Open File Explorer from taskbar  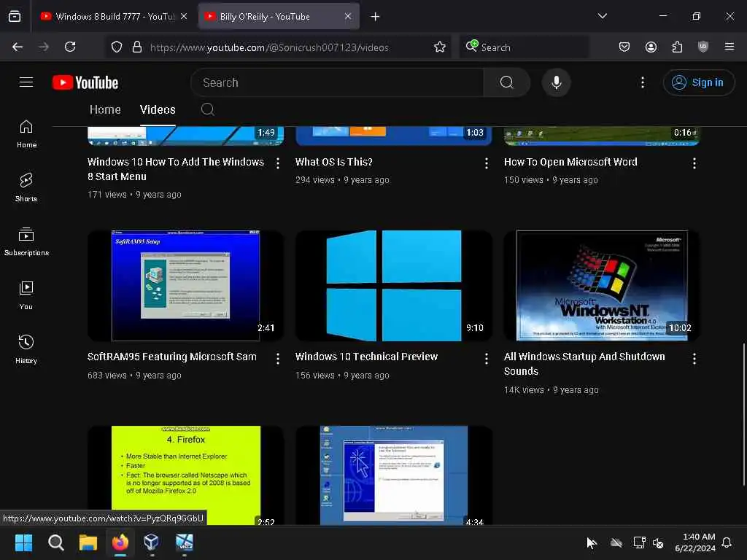click(88, 542)
